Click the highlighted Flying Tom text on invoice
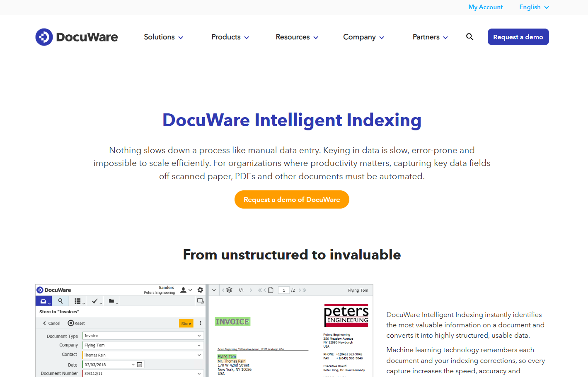The image size is (588, 377). pos(227,356)
